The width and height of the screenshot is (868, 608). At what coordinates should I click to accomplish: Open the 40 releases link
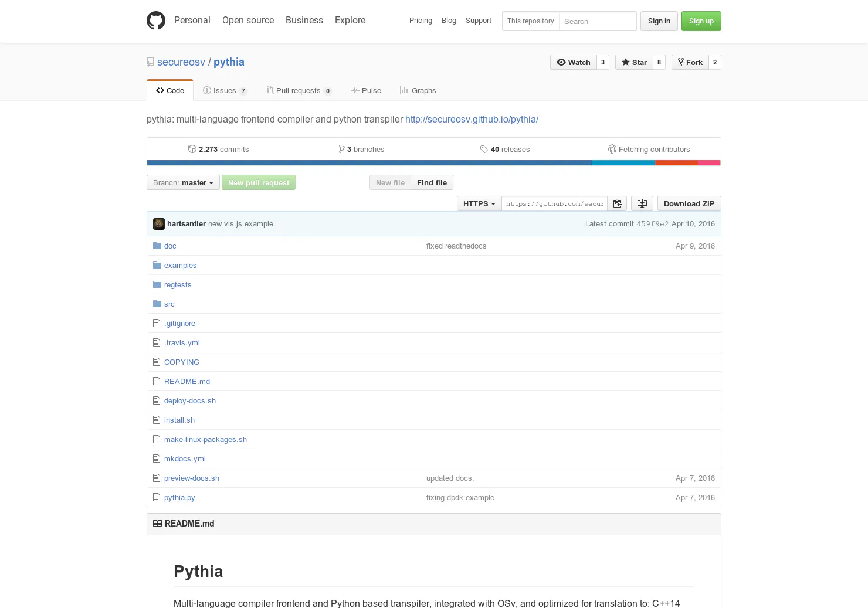(x=505, y=149)
